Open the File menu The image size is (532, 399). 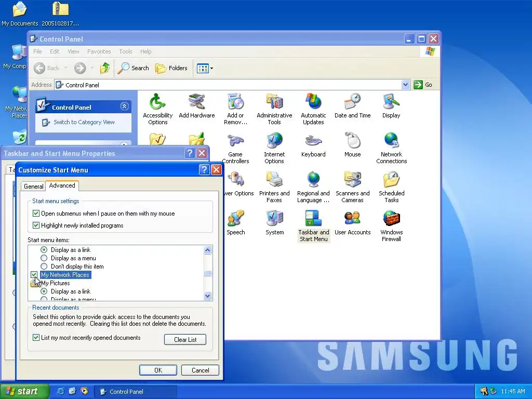[x=37, y=51]
